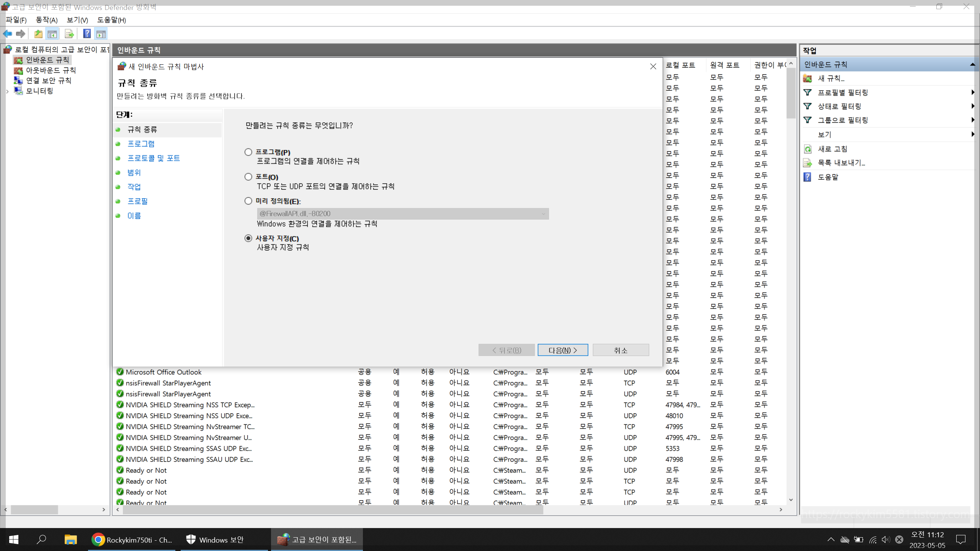Click the Export list toolbar icon
The height and width of the screenshot is (551, 980).
(69, 34)
